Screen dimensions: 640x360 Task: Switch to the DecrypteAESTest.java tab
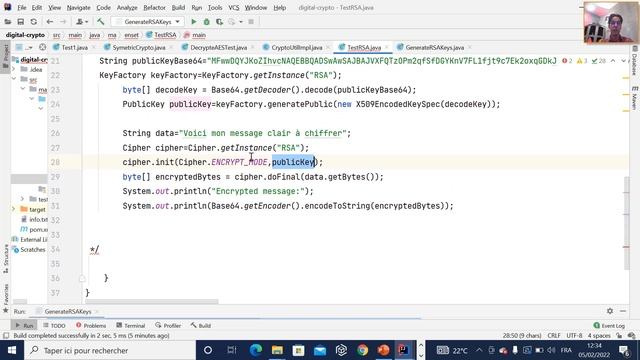coord(218,47)
